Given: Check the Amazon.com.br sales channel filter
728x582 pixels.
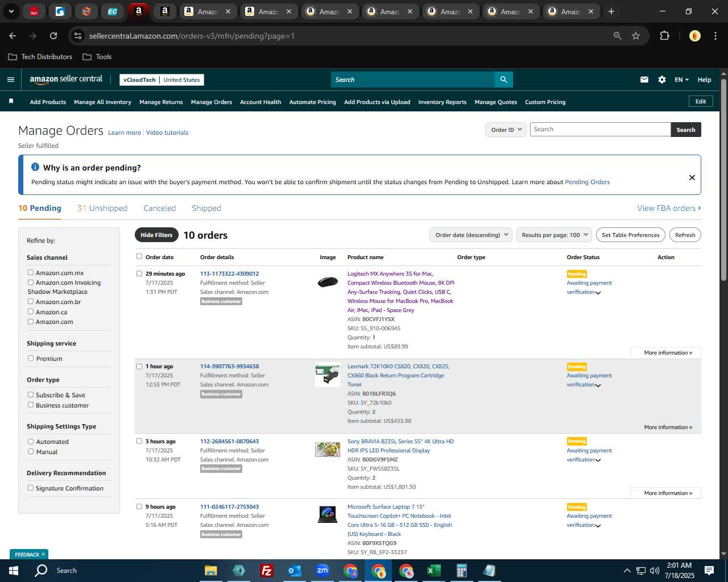Looking at the screenshot, I should [x=31, y=302].
